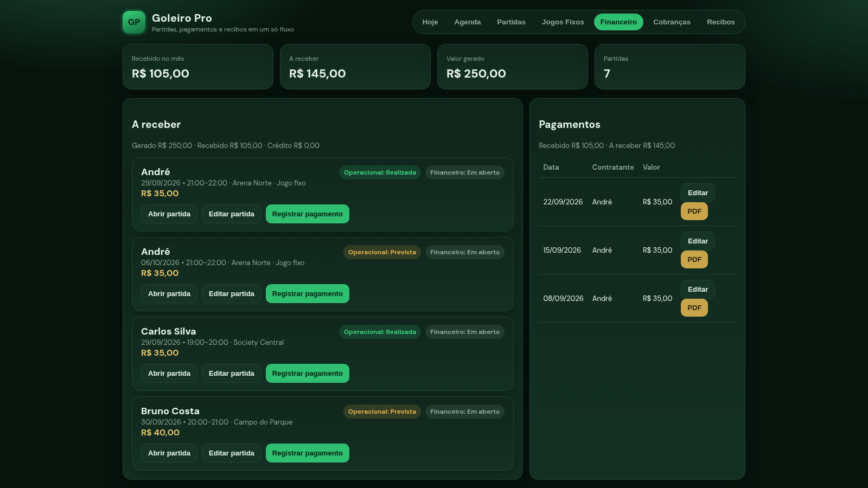Click the Contratante column header
Viewport: 868px width, 488px height.
click(613, 168)
